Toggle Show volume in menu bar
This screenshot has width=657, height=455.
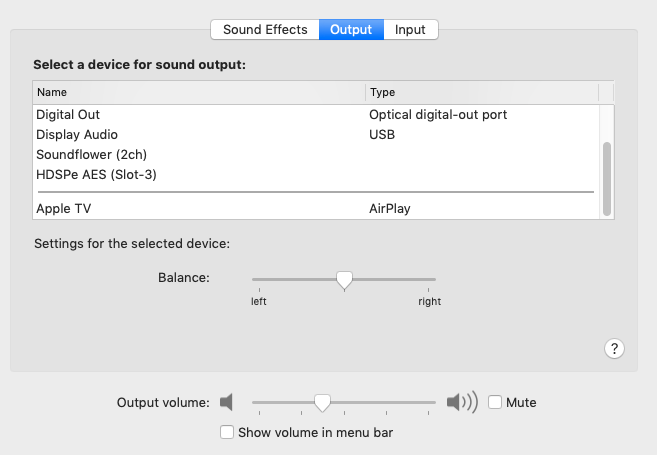227,432
